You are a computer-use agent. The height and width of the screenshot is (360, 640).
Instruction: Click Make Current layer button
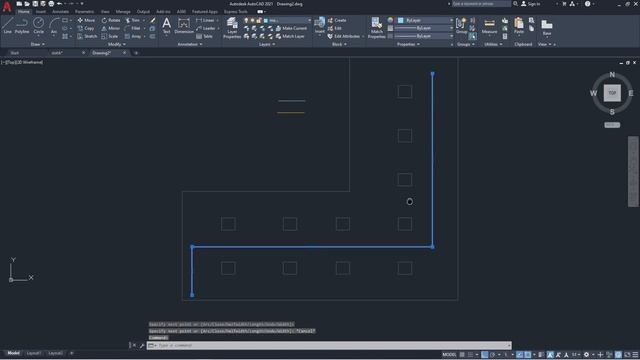[291, 28]
